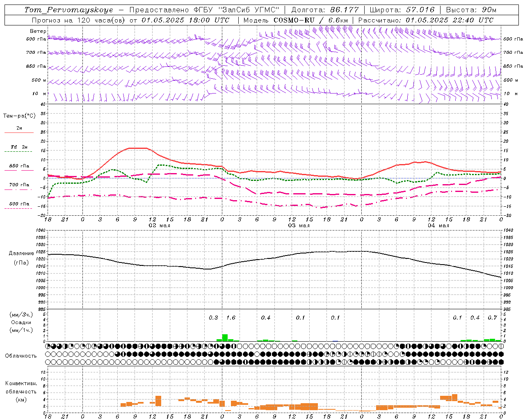Image resolution: width=525 pixels, height=420 pixels.
Task: Click the Tom_Pervomayskoye station title
Action: (x=68, y=10)
